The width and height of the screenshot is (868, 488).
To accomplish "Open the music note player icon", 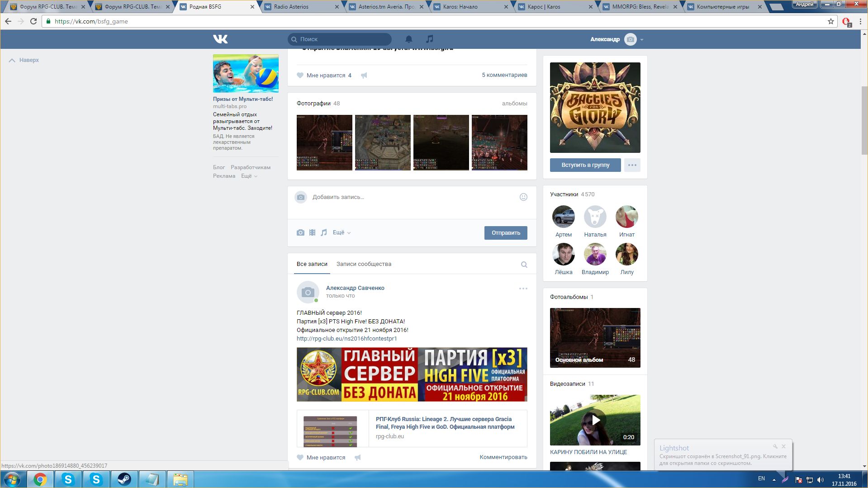I will pos(430,39).
